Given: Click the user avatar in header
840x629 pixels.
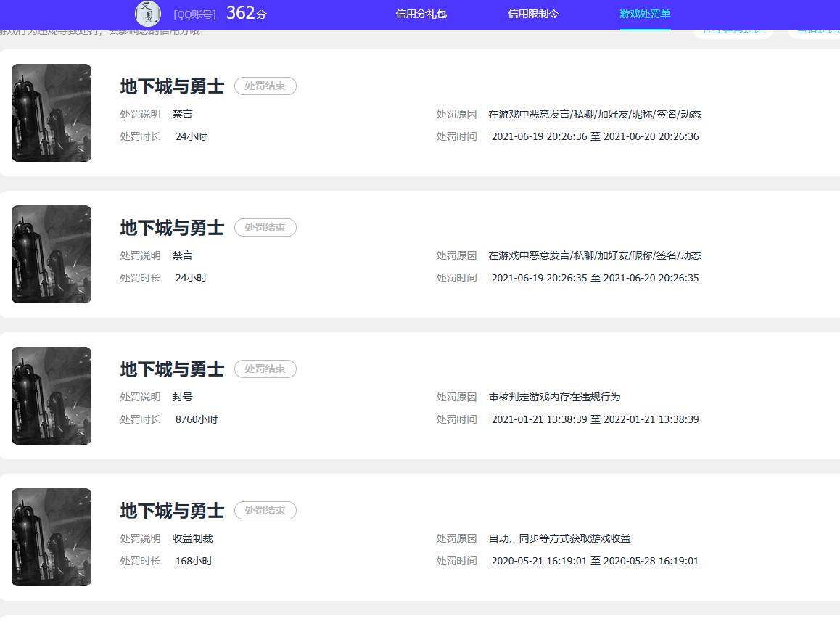Looking at the screenshot, I should coord(148,14).
